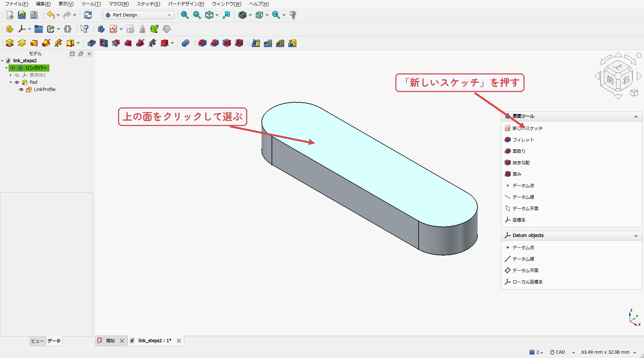Image resolution: width=644 pixels, height=358 pixels.
Task: Click the Mirrored pattern icon
Action: tap(256, 43)
